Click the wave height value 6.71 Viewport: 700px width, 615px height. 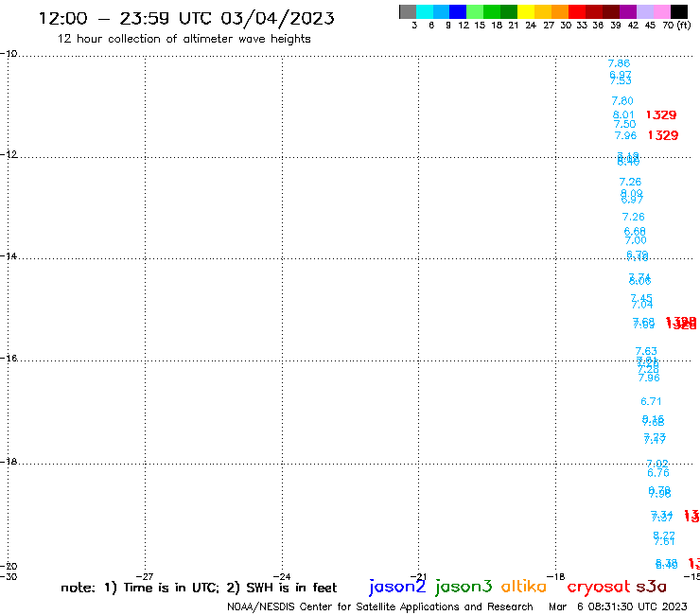(651, 401)
